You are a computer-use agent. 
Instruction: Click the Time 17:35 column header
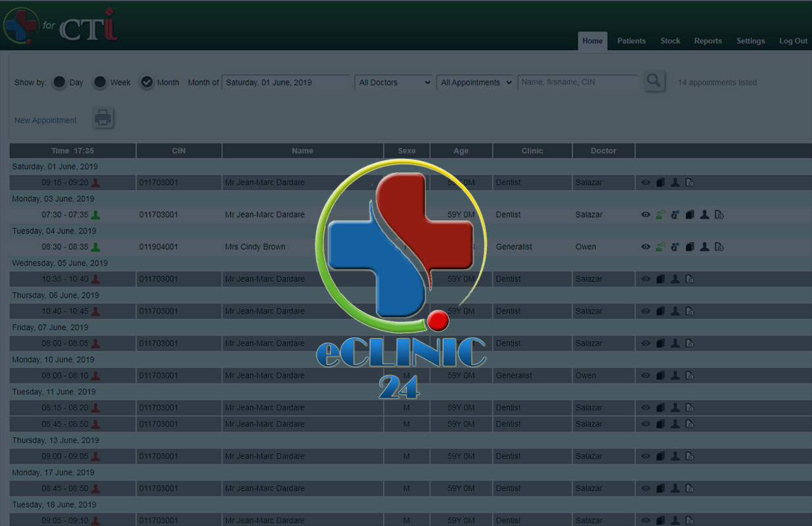(x=72, y=151)
